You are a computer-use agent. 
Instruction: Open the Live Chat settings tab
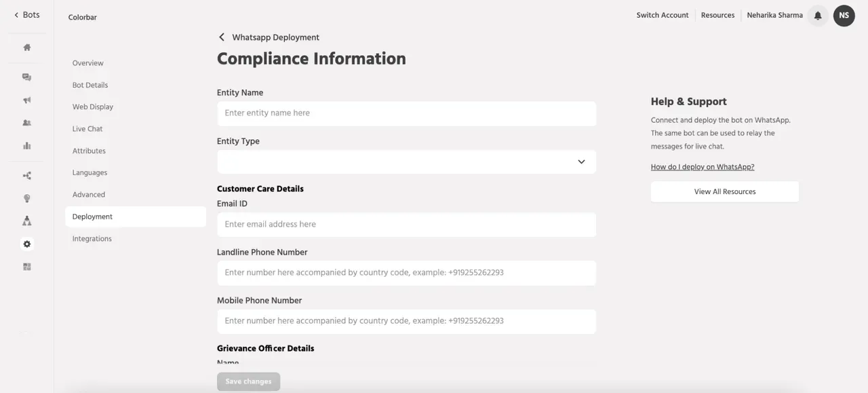tap(87, 129)
